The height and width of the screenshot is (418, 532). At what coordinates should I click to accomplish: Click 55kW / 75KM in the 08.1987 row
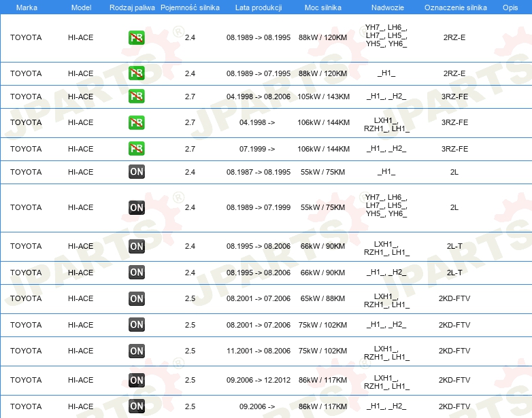pos(322,172)
